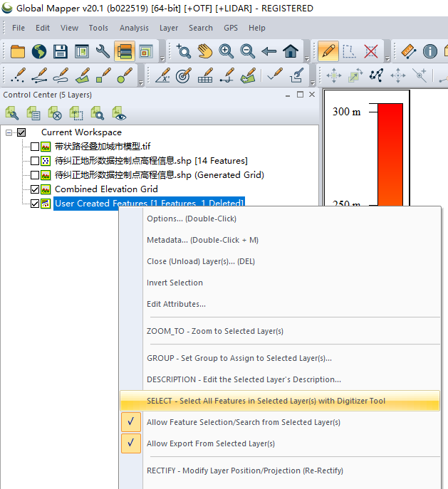The width and height of the screenshot is (448, 489).
Task: Enable the Generated Grid layer checkbox
Action: click(35, 175)
